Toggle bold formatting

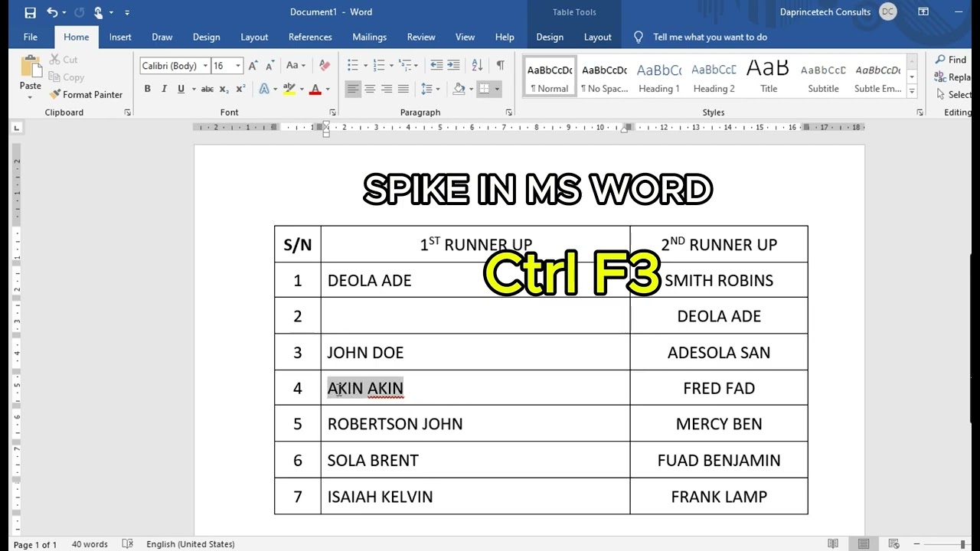pyautogui.click(x=148, y=90)
